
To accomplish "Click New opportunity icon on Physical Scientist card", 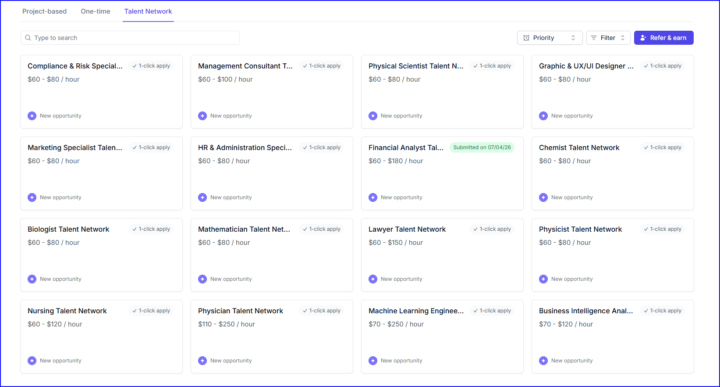I will tap(373, 116).
